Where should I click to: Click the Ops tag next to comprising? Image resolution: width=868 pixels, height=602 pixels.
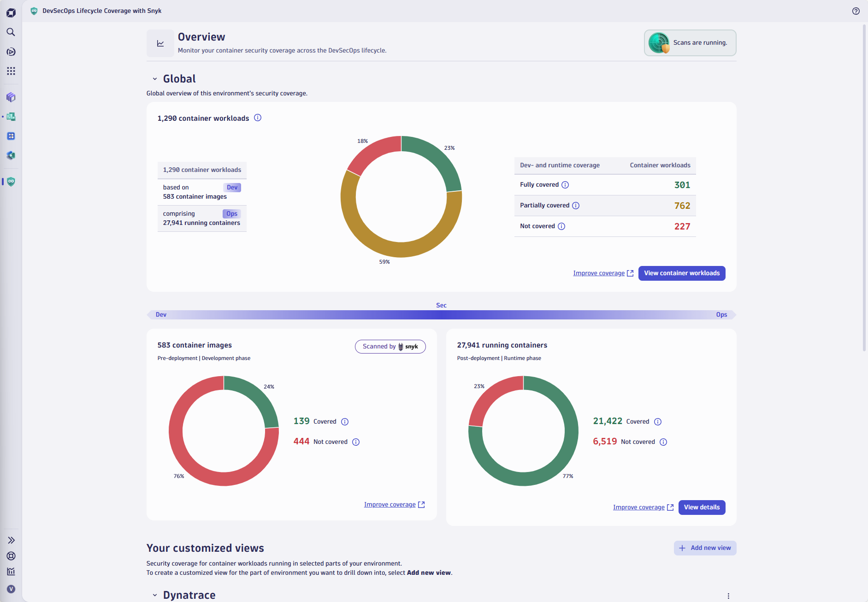(x=232, y=214)
